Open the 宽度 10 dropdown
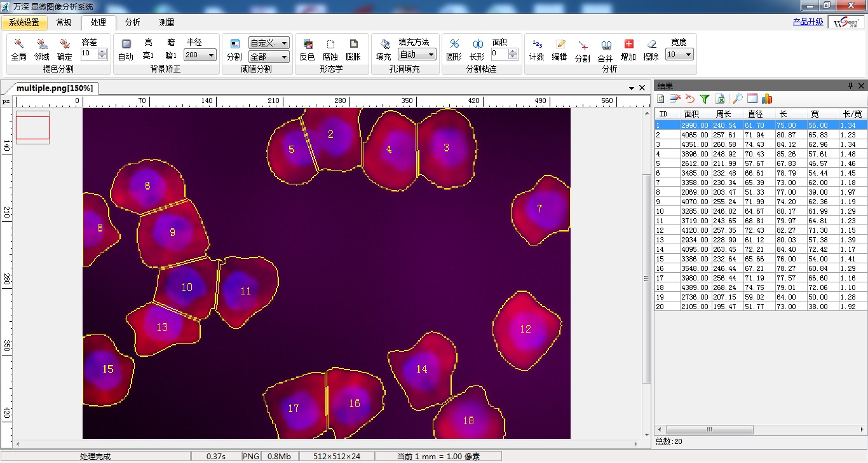 [x=688, y=55]
